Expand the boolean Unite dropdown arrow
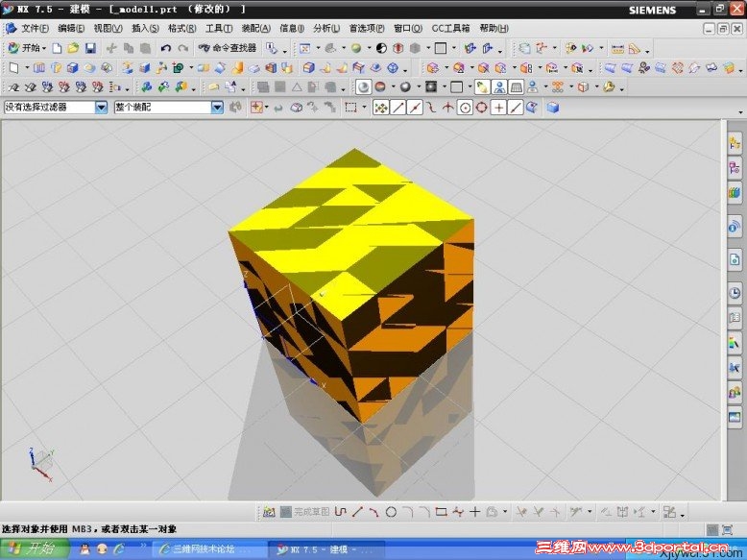The width and height of the screenshot is (747, 560). (190, 68)
